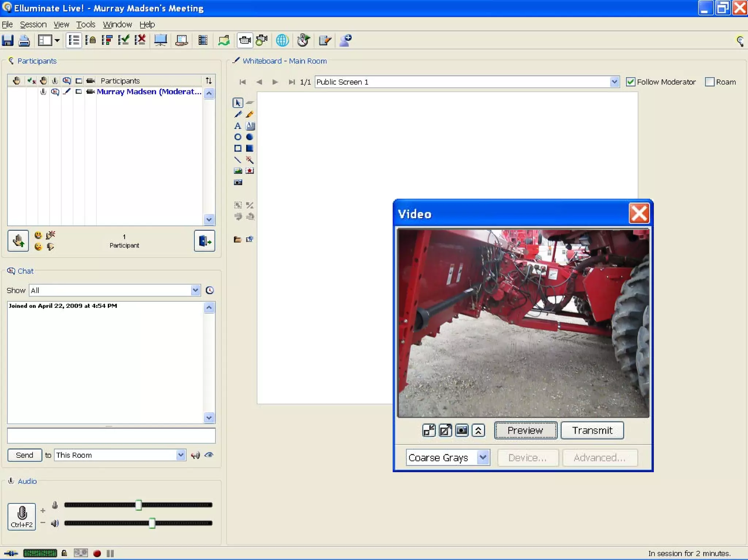Open the Tools menu

point(85,24)
